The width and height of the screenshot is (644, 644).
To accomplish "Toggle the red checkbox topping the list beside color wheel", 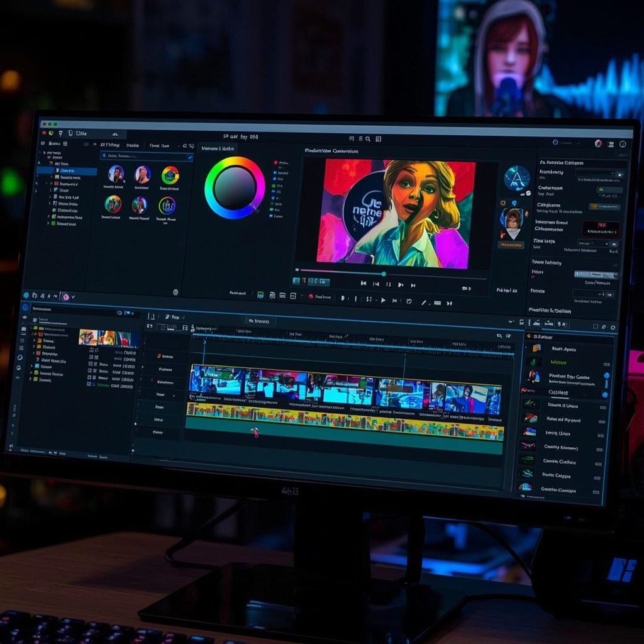I will pyautogui.click(x=275, y=163).
